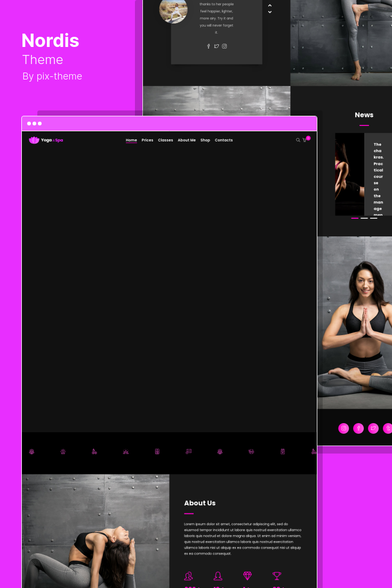Open the chakras news article title
The height and width of the screenshot is (588, 392).
379,180
